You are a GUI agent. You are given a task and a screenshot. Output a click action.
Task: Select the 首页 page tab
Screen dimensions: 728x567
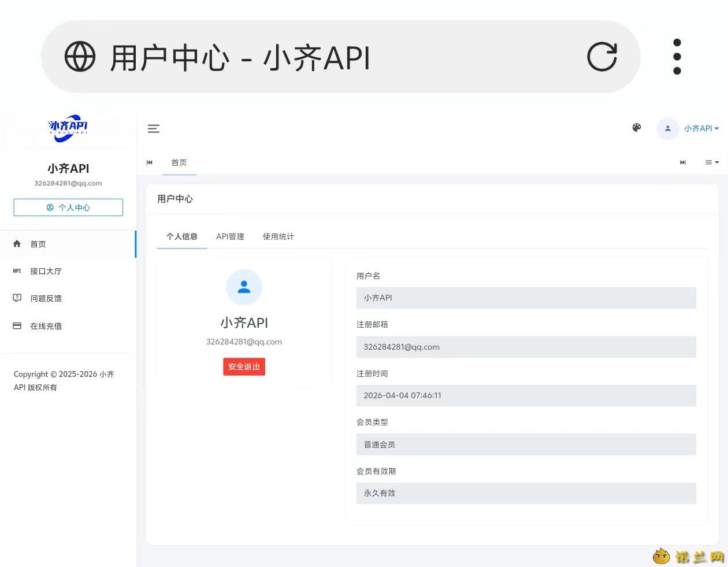tap(179, 162)
